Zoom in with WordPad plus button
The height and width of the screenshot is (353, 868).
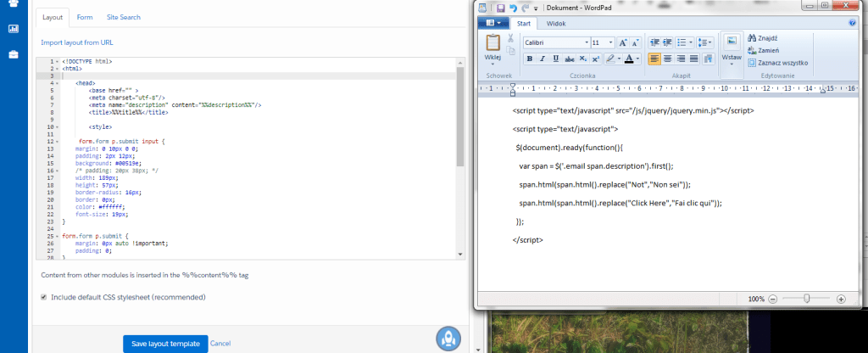(840, 299)
